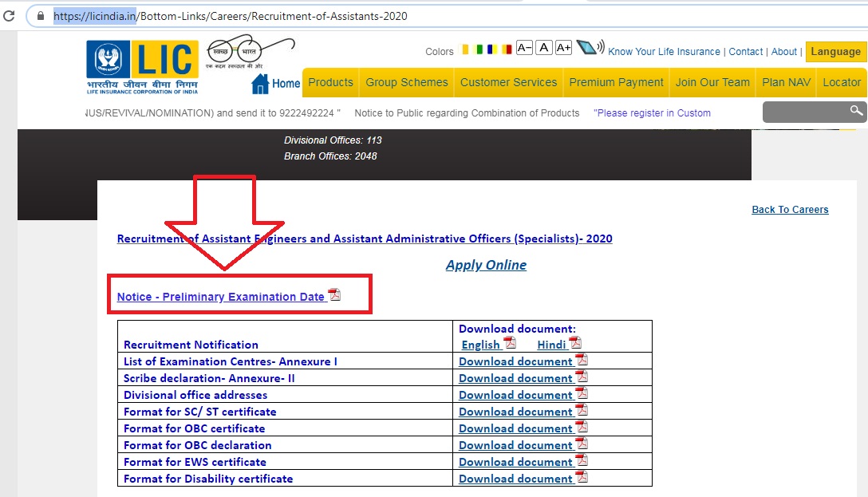Image resolution: width=868 pixels, height=497 pixels.
Task: Click the Home house icon
Action: tap(260, 84)
